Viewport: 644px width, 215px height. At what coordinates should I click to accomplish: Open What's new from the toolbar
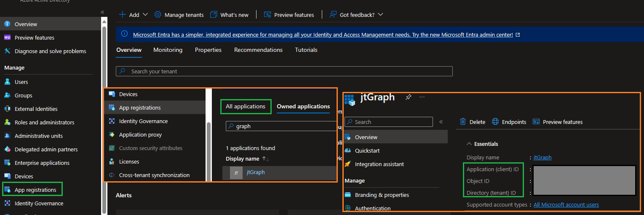click(x=230, y=15)
